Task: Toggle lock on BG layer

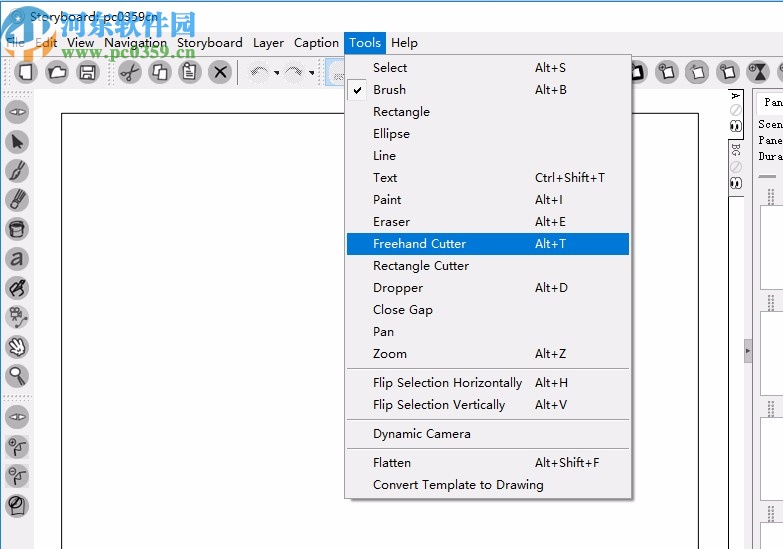Action: pyautogui.click(x=736, y=167)
